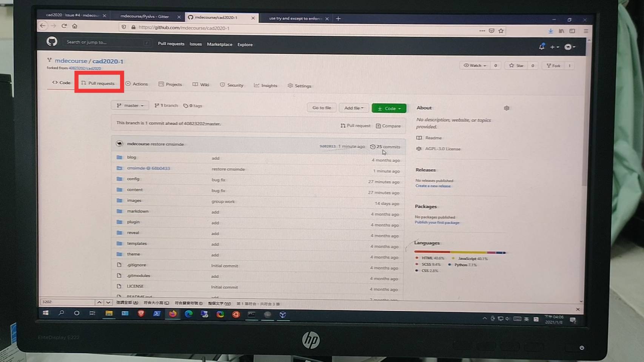Save to Pocket icon in the address bar
Viewport: 644px width, 362px height.
pyautogui.click(x=491, y=31)
